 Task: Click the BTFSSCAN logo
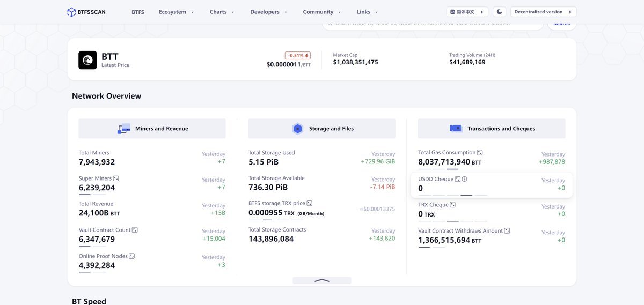point(86,12)
